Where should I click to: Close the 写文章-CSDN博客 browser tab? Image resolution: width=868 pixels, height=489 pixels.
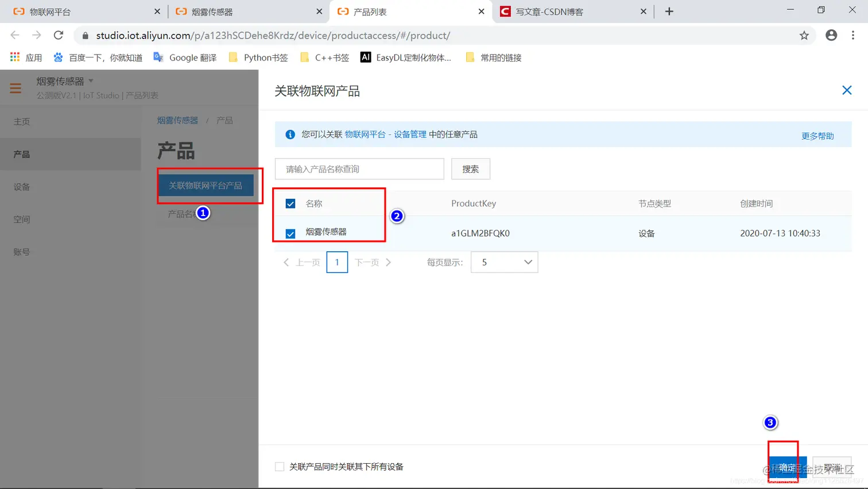tap(643, 11)
